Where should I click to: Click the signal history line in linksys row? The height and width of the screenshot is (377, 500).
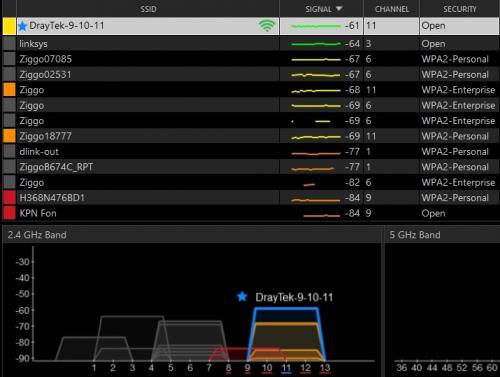316,44
